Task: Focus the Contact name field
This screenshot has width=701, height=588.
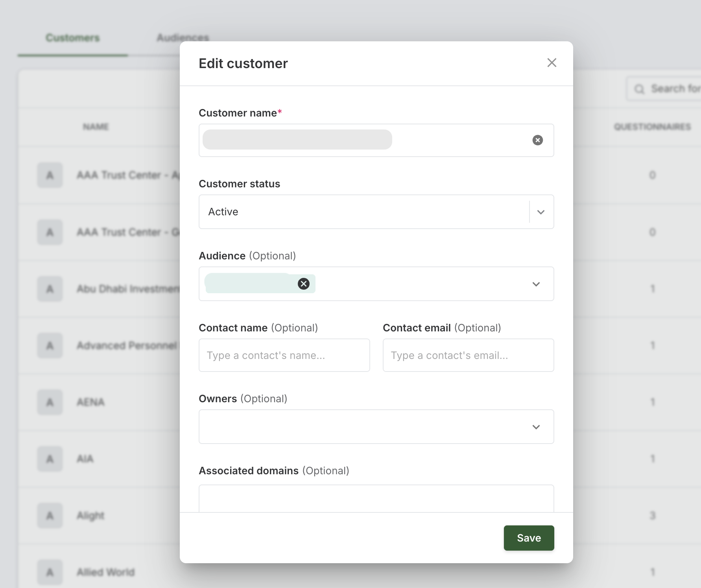Action: [x=284, y=355]
